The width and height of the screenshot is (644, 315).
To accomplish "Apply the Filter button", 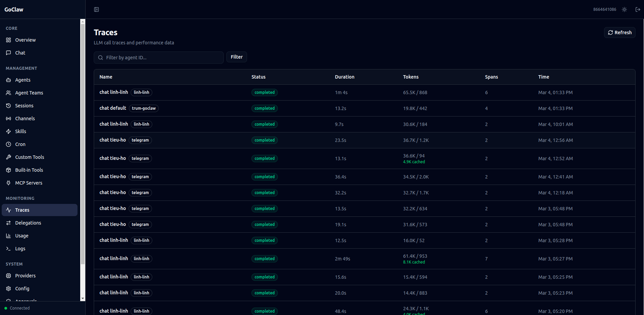I will [237, 57].
